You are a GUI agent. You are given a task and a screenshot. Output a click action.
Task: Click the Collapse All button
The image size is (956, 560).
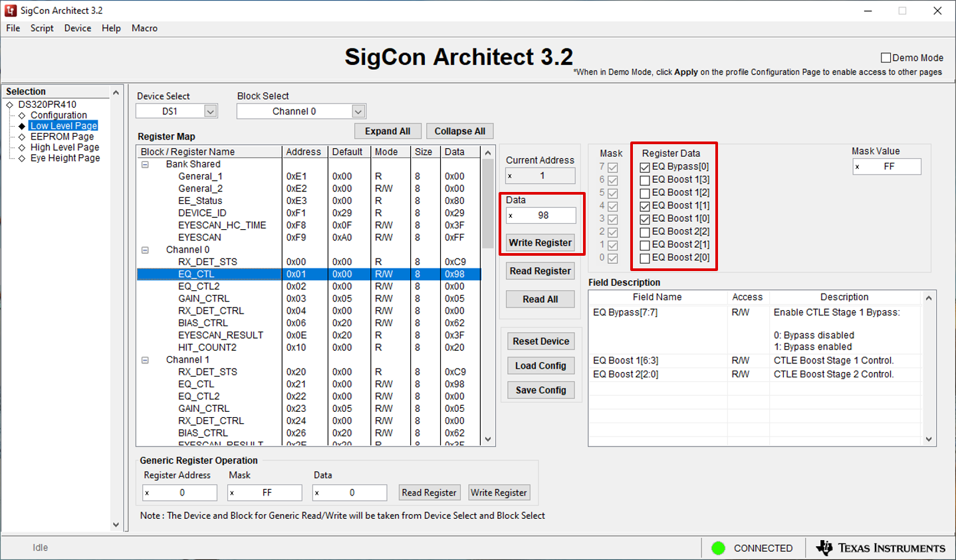point(460,132)
